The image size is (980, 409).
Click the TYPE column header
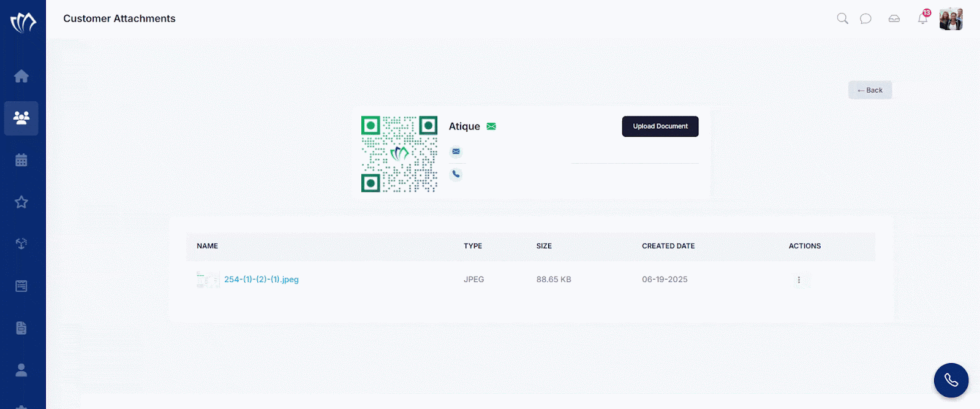[473, 246]
